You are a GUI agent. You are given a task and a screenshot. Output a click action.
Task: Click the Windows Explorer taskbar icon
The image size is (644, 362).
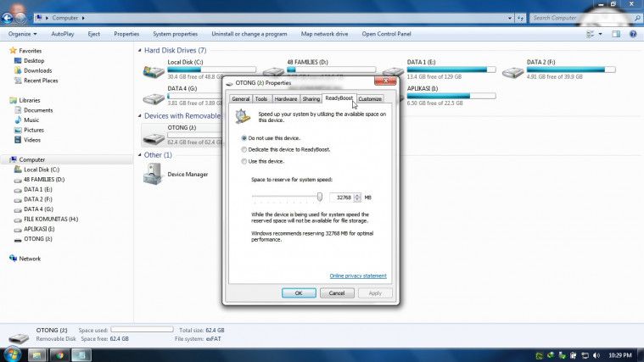37,355
